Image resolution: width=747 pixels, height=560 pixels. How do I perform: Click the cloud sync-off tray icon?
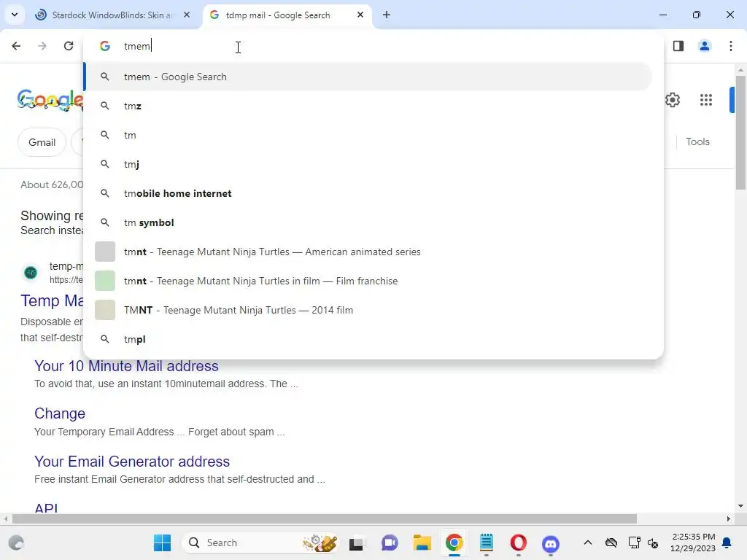tap(611, 542)
